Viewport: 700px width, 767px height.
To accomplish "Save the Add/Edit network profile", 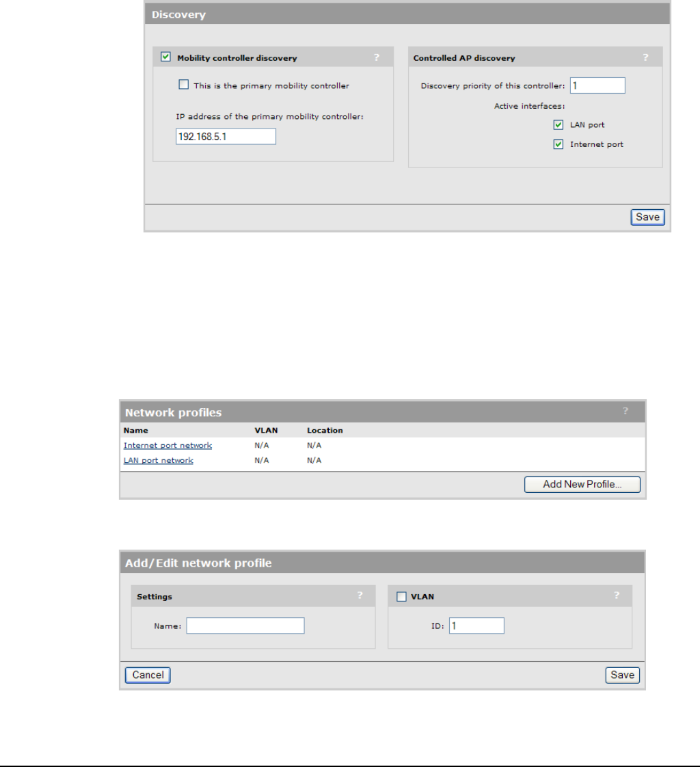I will (x=622, y=675).
